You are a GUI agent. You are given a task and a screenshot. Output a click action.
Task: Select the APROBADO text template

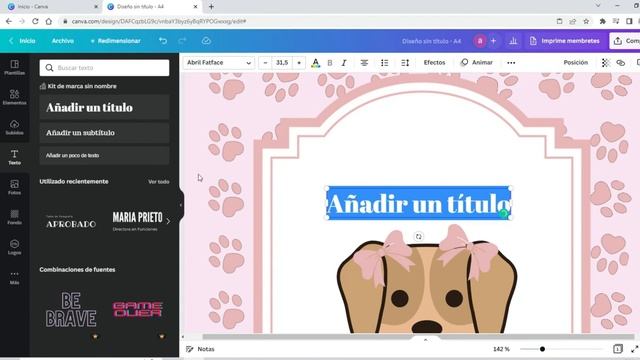tap(71, 221)
